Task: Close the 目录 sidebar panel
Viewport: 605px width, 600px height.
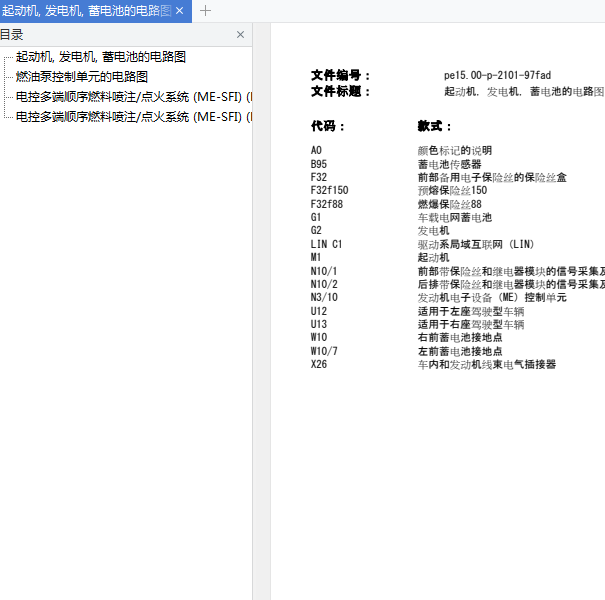Action: 240,35
